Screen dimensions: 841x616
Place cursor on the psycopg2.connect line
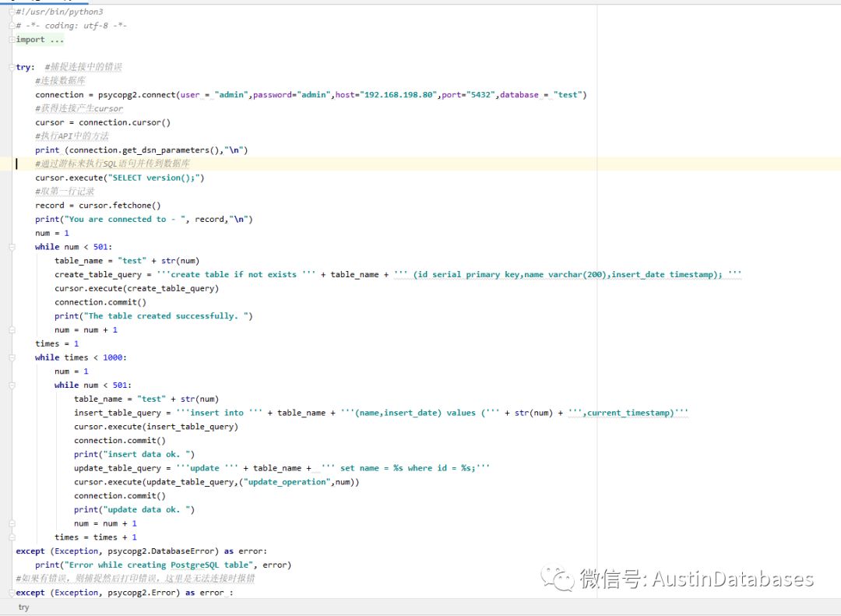pyautogui.click(x=310, y=95)
